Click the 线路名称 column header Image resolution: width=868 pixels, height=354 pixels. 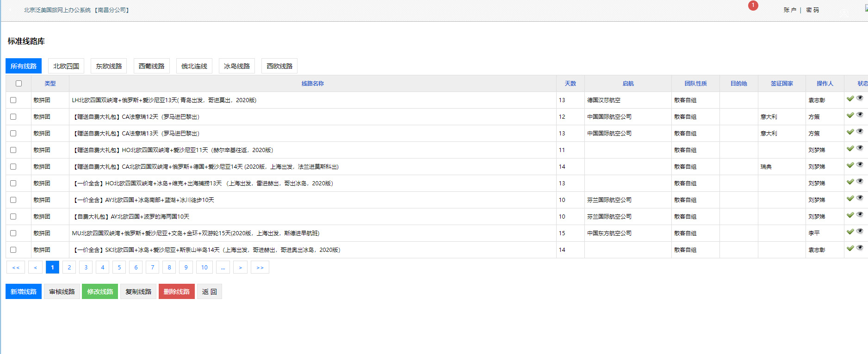[313, 84]
